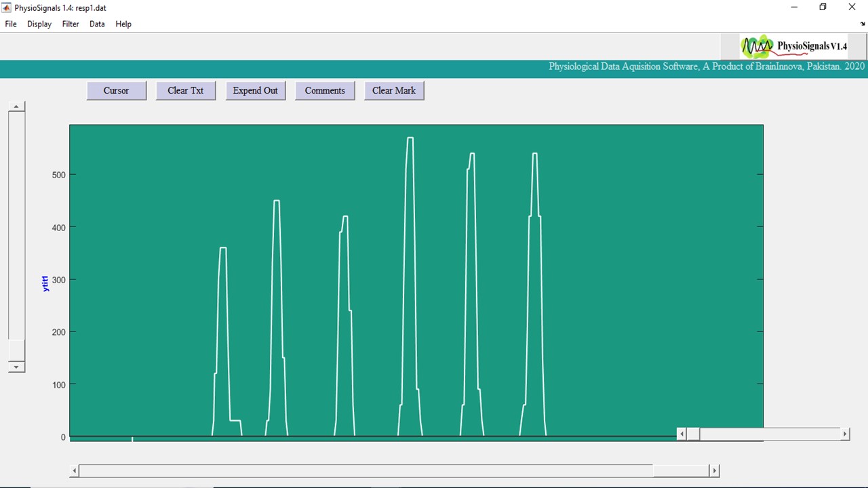Hit the Clear Mark button
This screenshot has width=868, height=488.
pyautogui.click(x=394, y=91)
